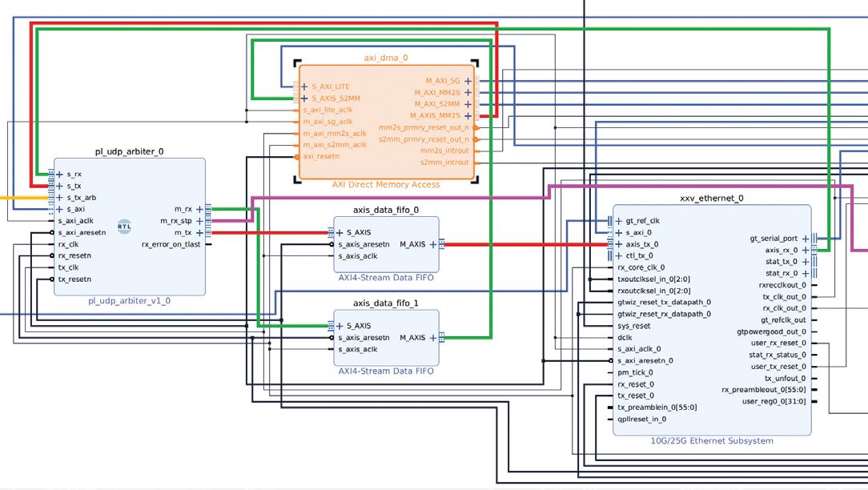Expand s_axi_0 on xxv_ethernet_0
This screenshot has height=490, width=868.
tap(619, 232)
